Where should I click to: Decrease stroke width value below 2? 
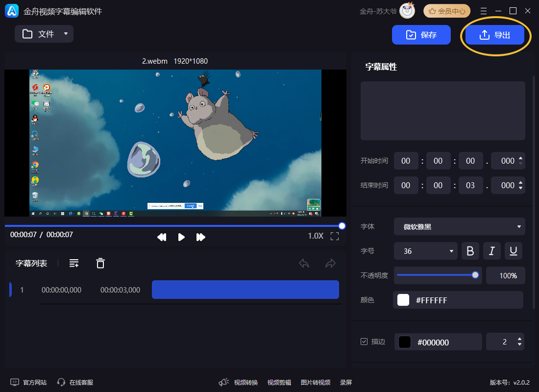519,344
